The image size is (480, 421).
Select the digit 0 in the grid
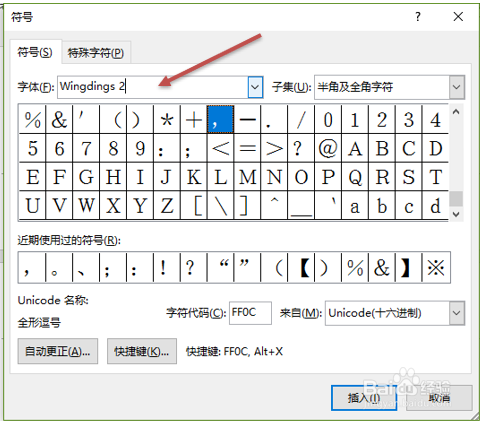[x=328, y=120]
